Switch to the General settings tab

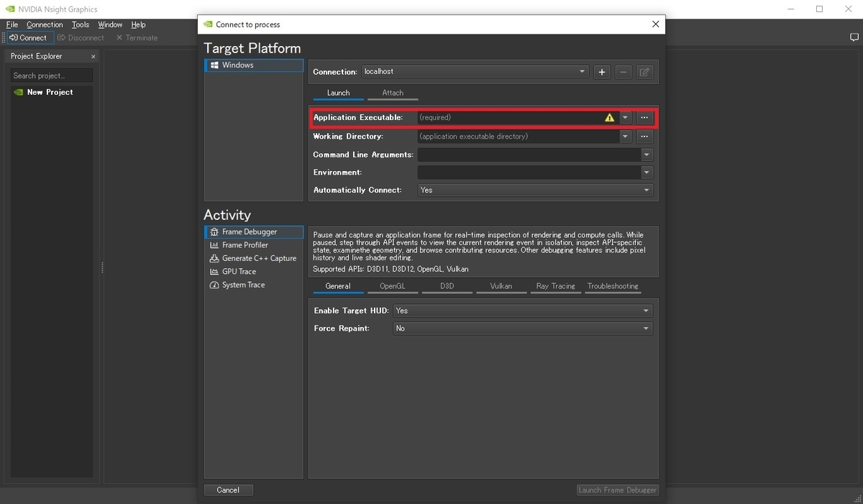tap(338, 286)
